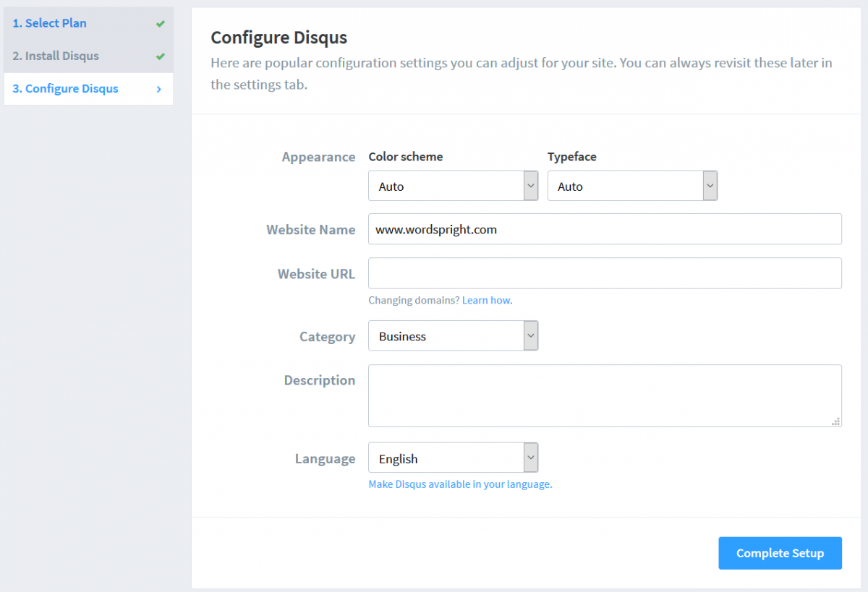Image resolution: width=868 pixels, height=592 pixels.
Task: Click Make Disqus available in your language
Action: tap(460, 484)
